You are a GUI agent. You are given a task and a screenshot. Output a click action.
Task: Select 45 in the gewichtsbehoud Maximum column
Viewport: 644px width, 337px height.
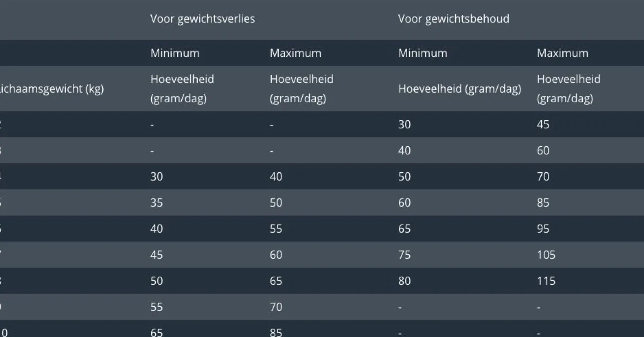click(x=543, y=125)
